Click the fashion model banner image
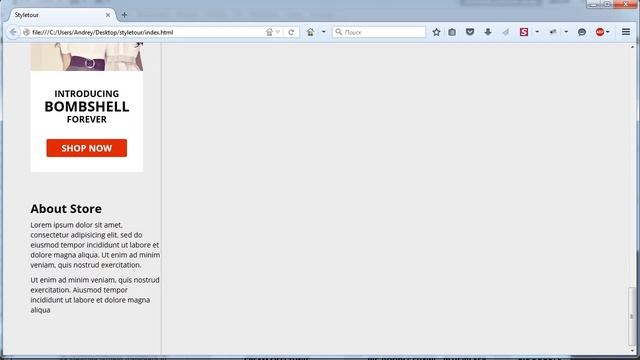This screenshot has height=360, width=640. click(x=87, y=57)
